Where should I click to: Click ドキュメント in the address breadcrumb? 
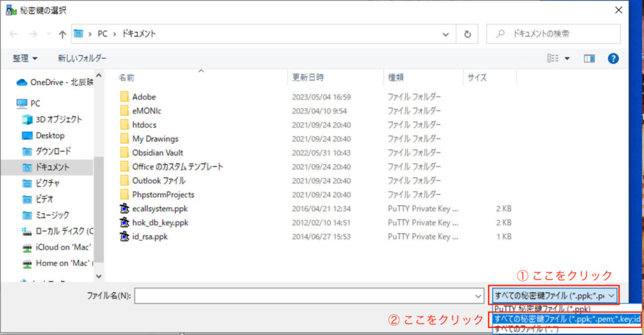coord(139,34)
